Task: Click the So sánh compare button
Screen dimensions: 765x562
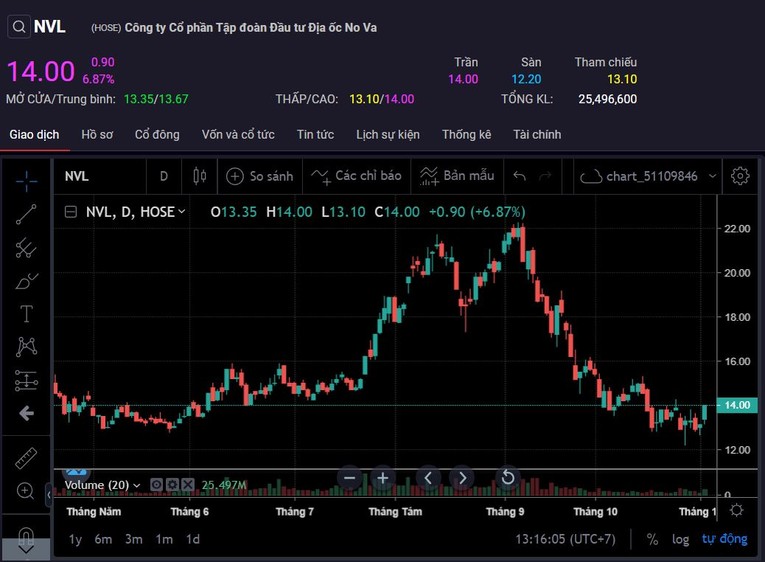Action: 260,176
